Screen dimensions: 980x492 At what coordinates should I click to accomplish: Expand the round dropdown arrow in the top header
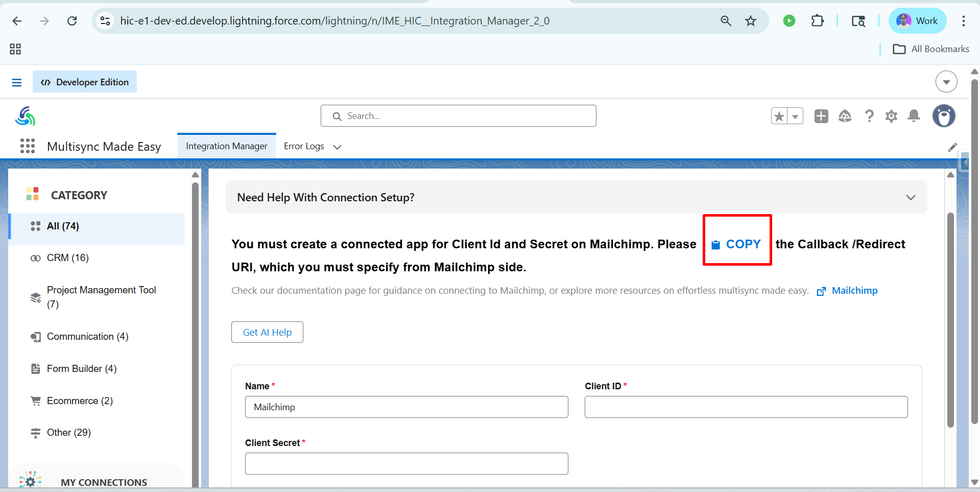click(x=946, y=82)
